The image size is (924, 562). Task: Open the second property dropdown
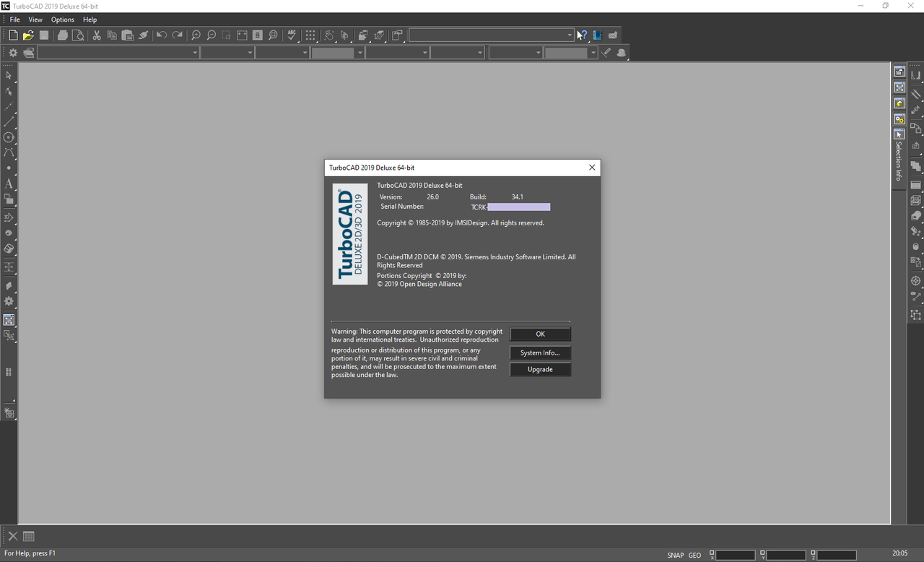pyautogui.click(x=227, y=53)
